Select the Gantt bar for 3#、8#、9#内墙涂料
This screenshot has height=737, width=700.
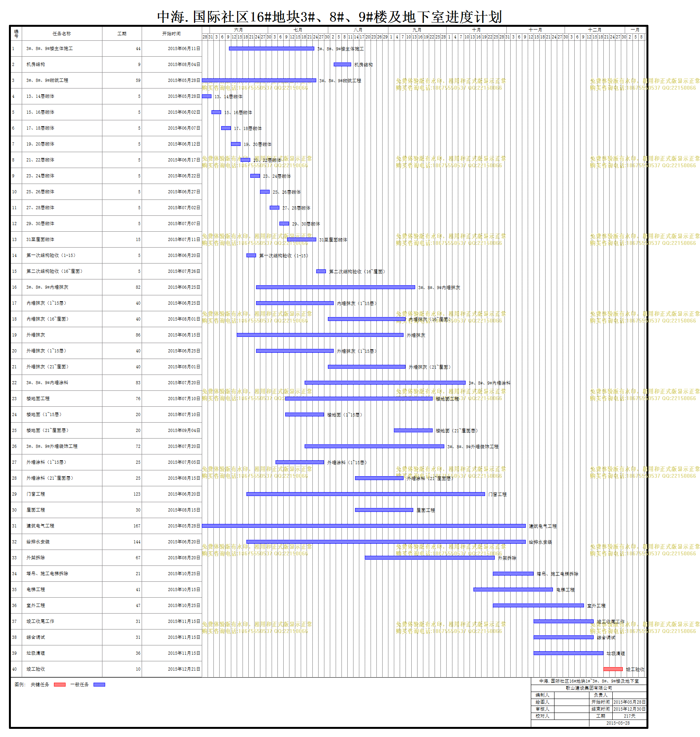[x=385, y=383]
